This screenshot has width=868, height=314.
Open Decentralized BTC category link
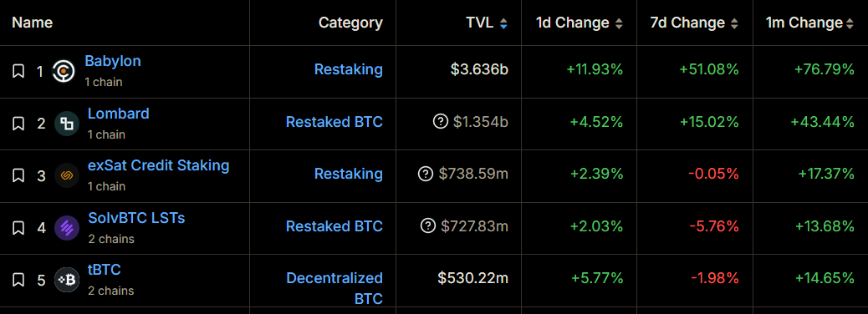point(334,288)
